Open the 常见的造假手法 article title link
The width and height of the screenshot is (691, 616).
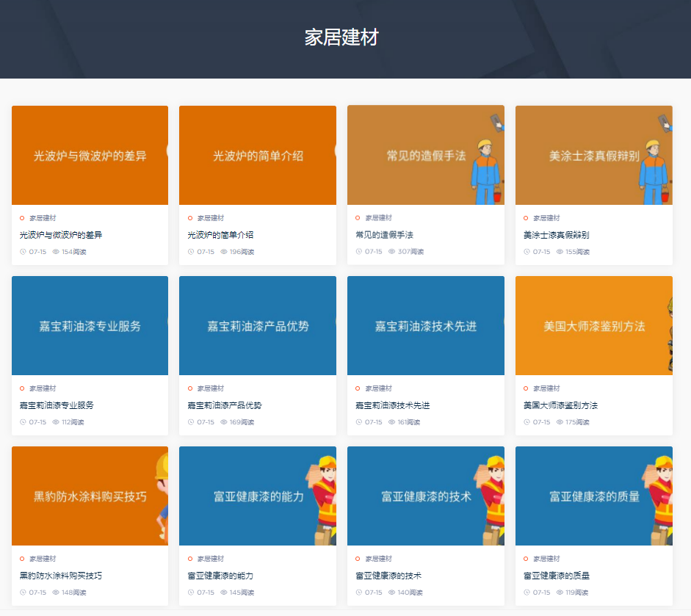pos(384,235)
